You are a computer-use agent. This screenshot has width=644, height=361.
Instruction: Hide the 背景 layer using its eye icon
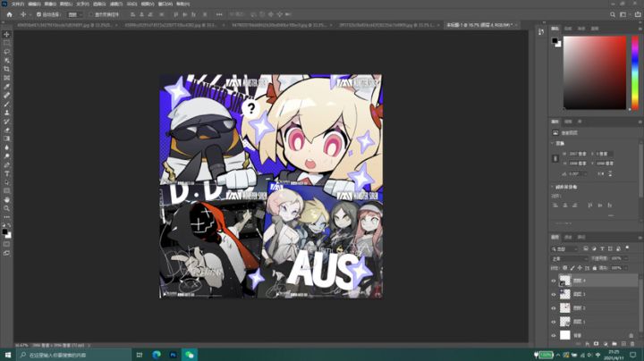[554, 335]
